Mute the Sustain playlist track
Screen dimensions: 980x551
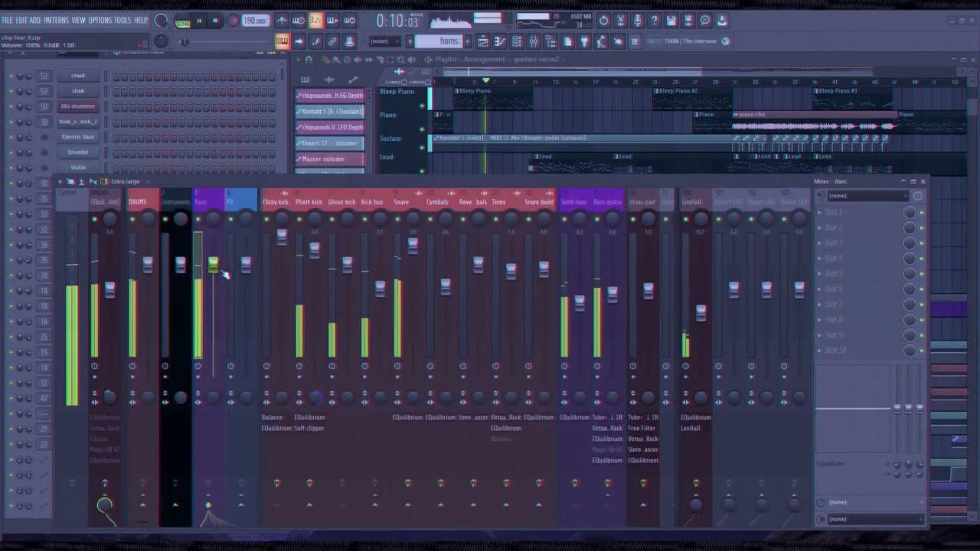pos(422,147)
